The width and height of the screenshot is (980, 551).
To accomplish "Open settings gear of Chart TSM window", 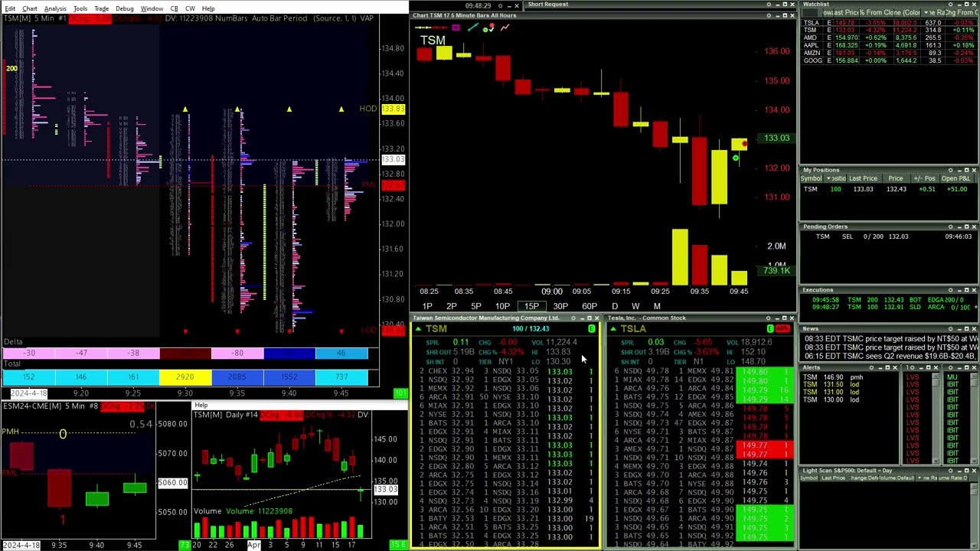I will click(x=769, y=15).
